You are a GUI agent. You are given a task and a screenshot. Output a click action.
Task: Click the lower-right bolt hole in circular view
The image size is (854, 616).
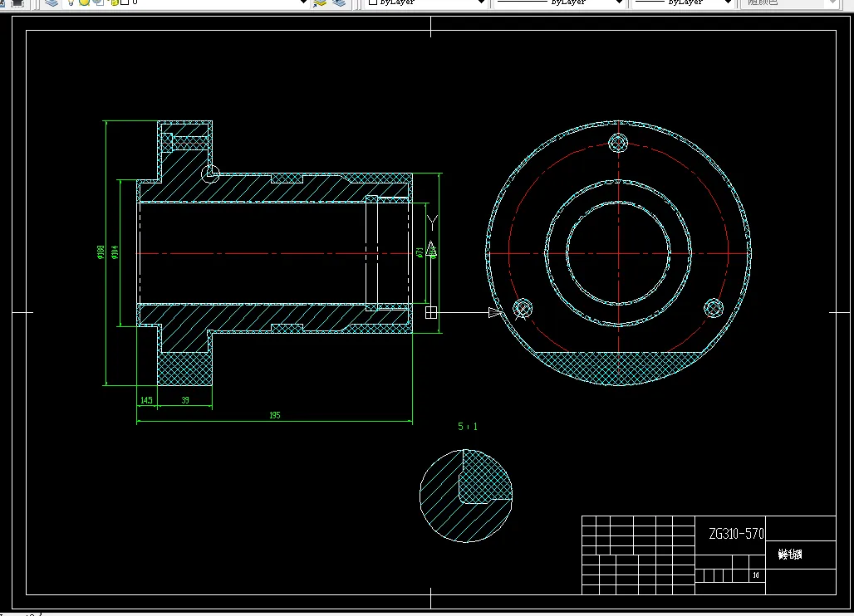click(x=714, y=308)
